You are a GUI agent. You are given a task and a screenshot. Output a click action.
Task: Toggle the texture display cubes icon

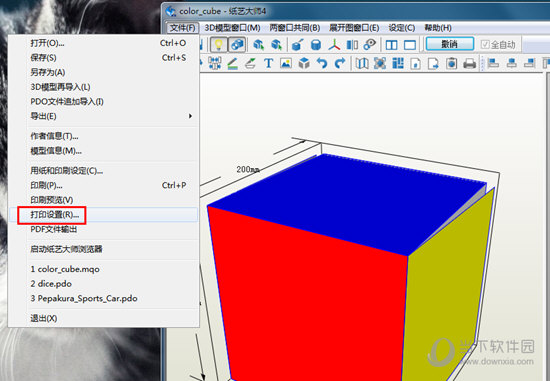237,45
